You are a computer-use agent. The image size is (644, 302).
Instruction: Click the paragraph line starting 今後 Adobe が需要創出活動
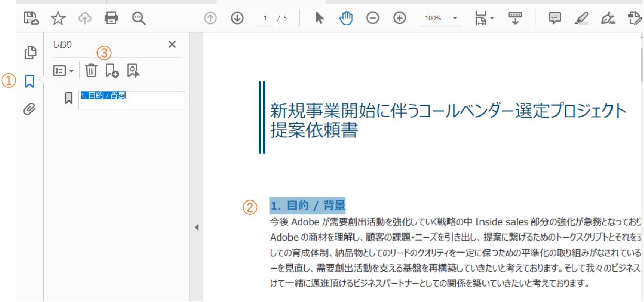[456, 222]
